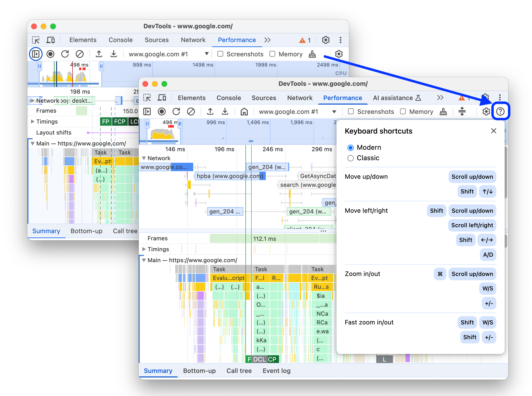The width and height of the screenshot is (532, 396).
Task: Click the question mark help icon
Action: [500, 111]
